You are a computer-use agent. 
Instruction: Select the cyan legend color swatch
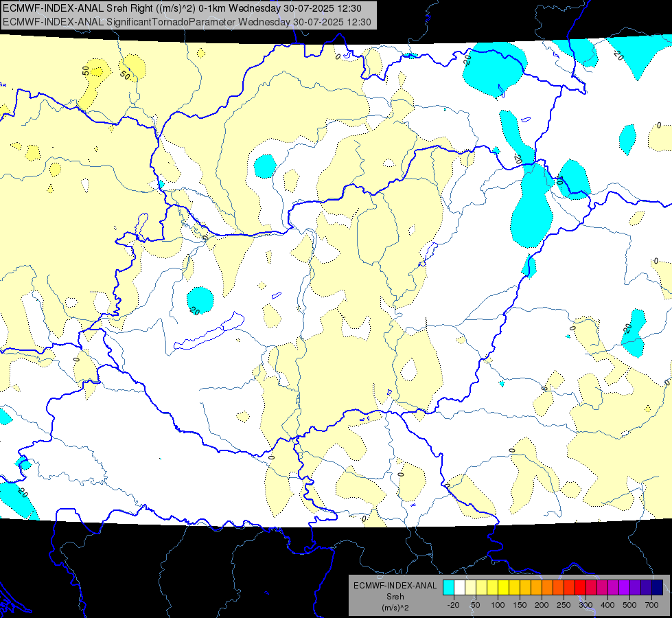448,588
